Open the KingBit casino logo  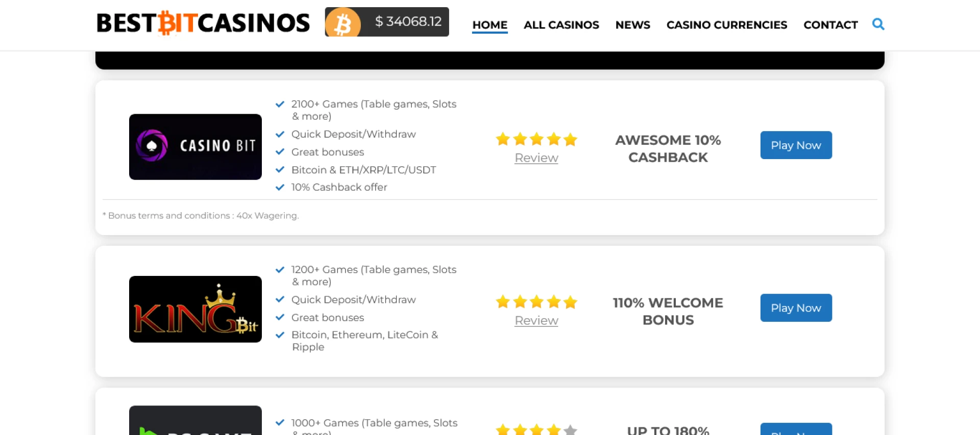point(195,309)
